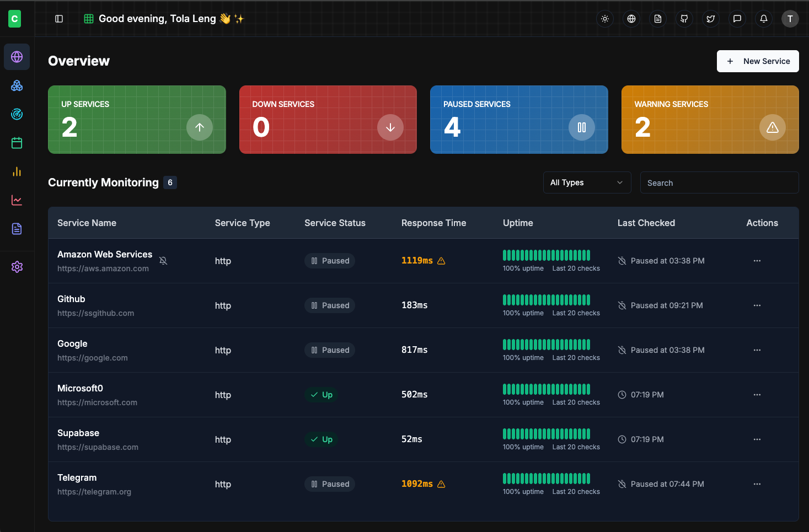Click the New Service button
The height and width of the screenshot is (532, 809).
coord(758,61)
